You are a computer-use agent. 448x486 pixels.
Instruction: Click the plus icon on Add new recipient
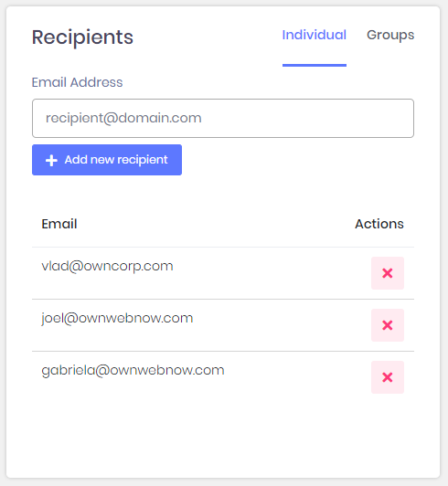tap(51, 160)
